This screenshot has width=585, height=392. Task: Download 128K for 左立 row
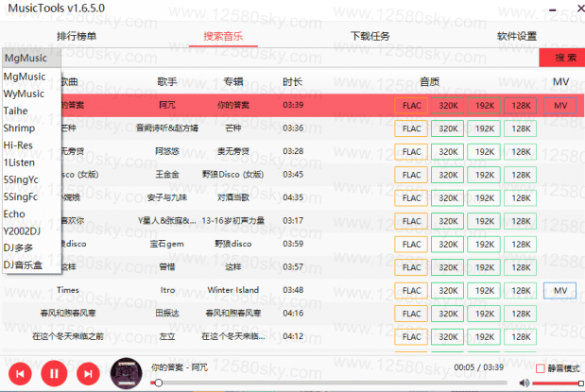click(521, 337)
